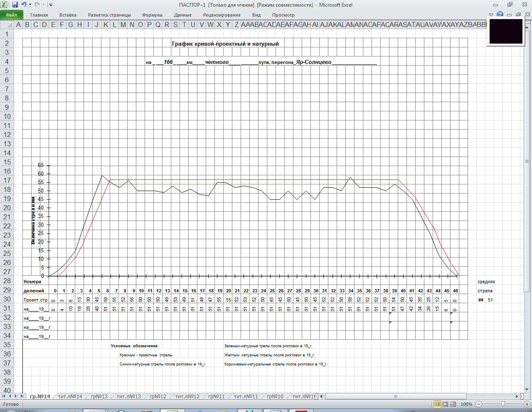Select the тит.л№13 sheet tab

(128, 396)
